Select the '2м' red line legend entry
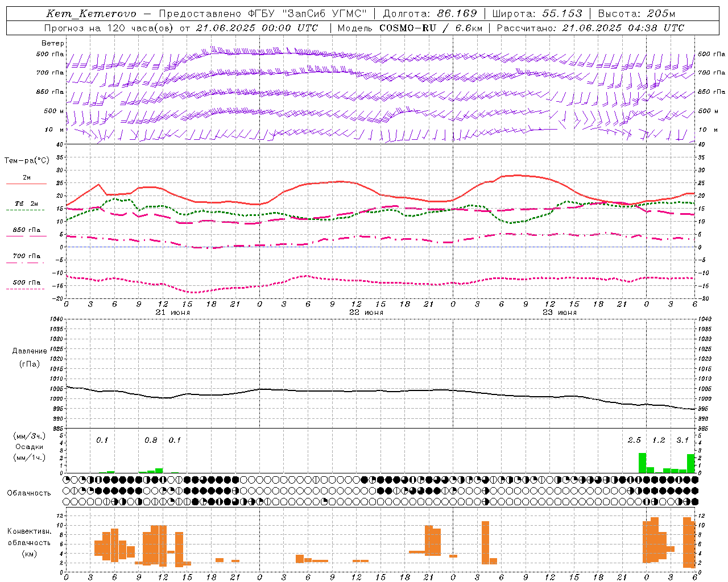This screenshot has width=728, height=582. pos(27,177)
